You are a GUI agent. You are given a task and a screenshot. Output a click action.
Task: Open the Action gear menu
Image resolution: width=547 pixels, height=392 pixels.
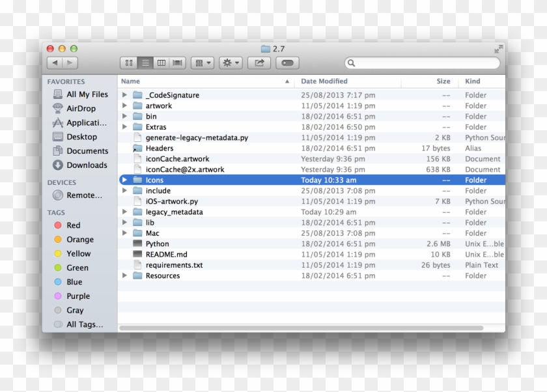[229, 63]
